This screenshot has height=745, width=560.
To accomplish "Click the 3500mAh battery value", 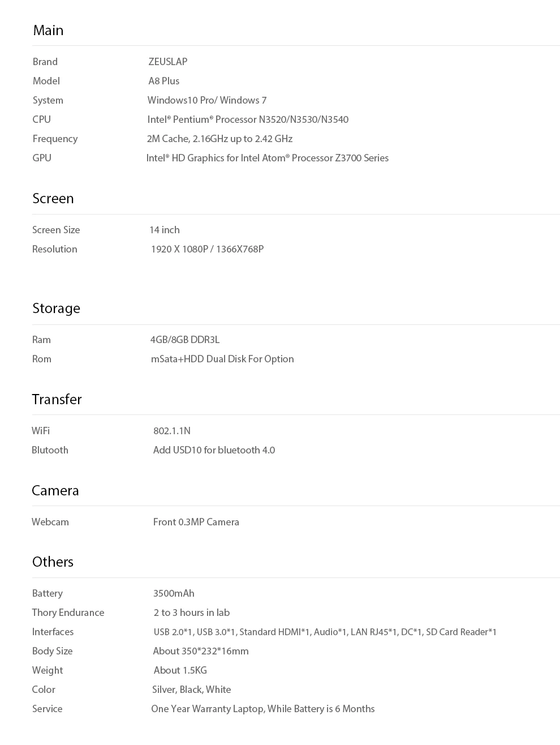I will click(174, 593).
